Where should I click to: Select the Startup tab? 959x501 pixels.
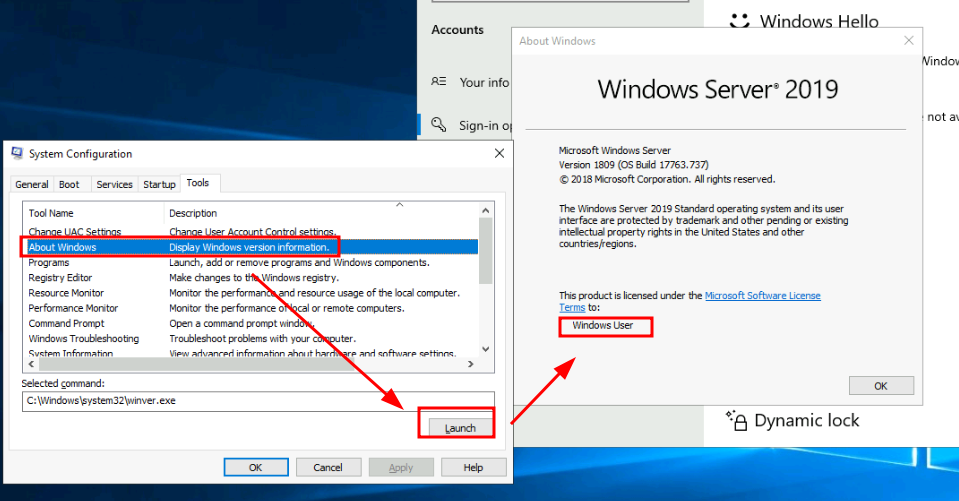(x=159, y=184)
